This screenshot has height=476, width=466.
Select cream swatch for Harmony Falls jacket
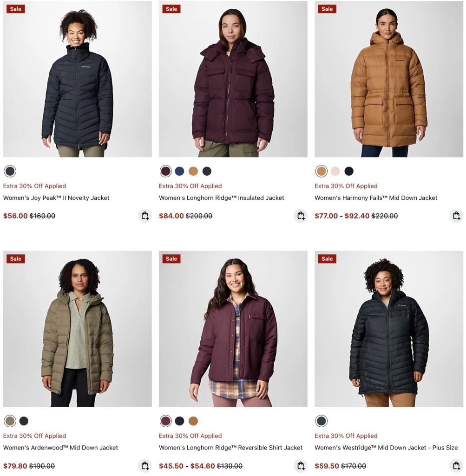[335, 171]
